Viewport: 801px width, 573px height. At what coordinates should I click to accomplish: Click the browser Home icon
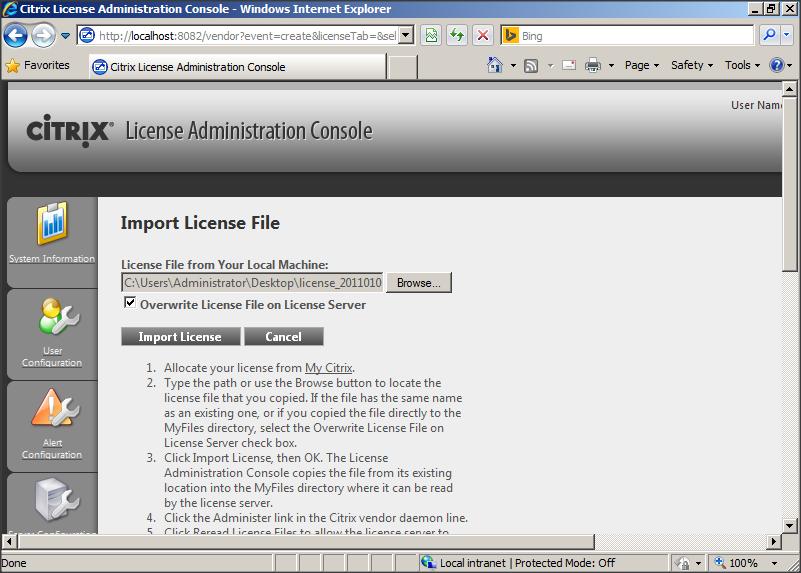[x=494, y=66]
